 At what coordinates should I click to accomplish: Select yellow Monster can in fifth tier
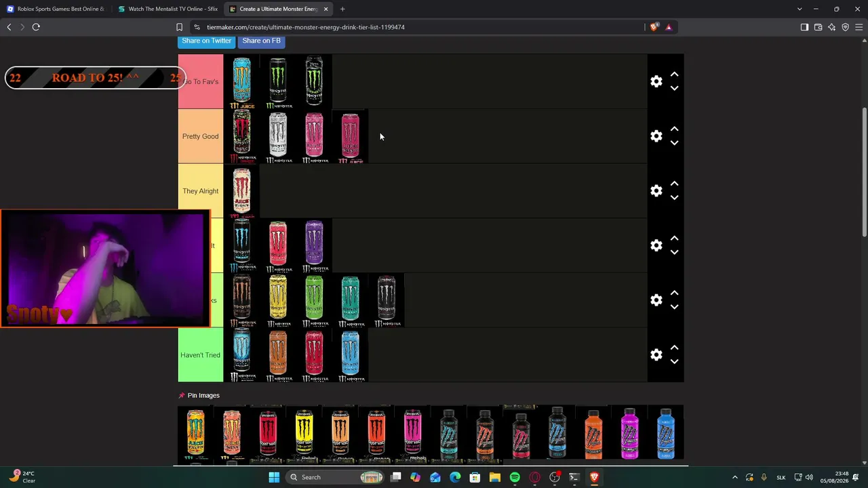pyautogui.click(x=278, y=301)
